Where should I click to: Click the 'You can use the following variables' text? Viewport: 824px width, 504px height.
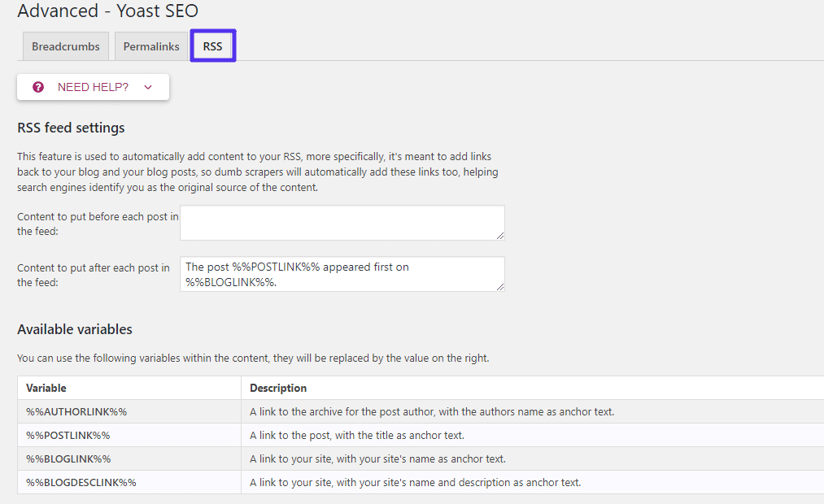click(x=253, y=358)
